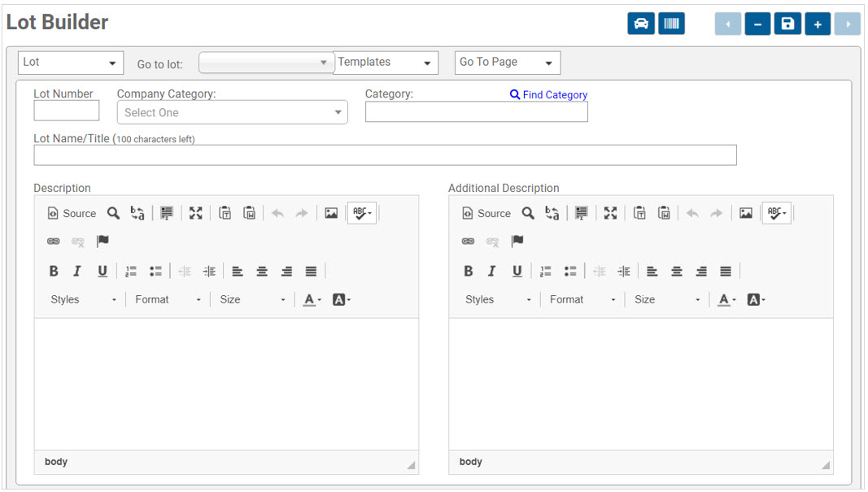Insert link in Description editor
This screenshot has width=868, height=492.
pos(53,242)
